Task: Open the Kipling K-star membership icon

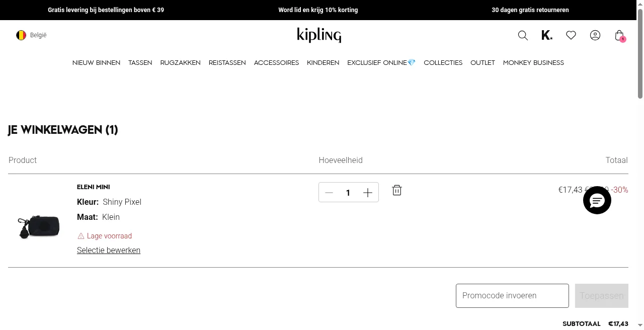Action: click(x=547, y=35)
